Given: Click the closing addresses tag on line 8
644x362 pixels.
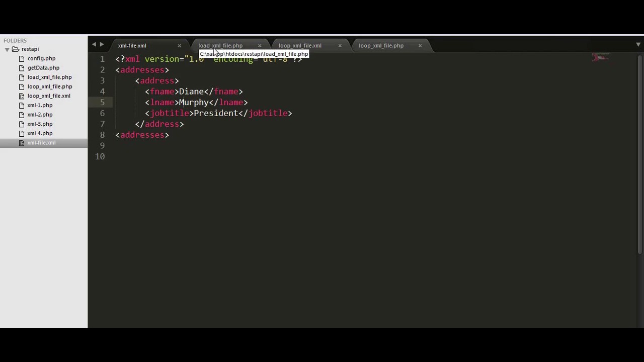Looking at the screenshot, I should pyautogui.click(x=142, y=135).
